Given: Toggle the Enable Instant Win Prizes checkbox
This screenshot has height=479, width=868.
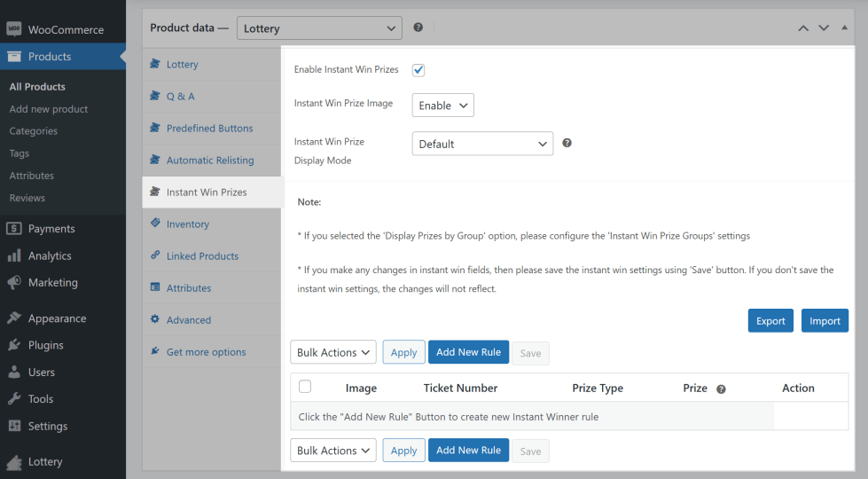Looking at the screenshot, I should [418, 70].
